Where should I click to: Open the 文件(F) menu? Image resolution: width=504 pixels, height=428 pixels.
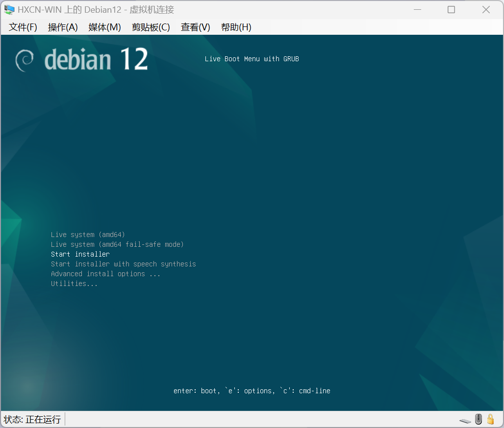pos(23,27)
